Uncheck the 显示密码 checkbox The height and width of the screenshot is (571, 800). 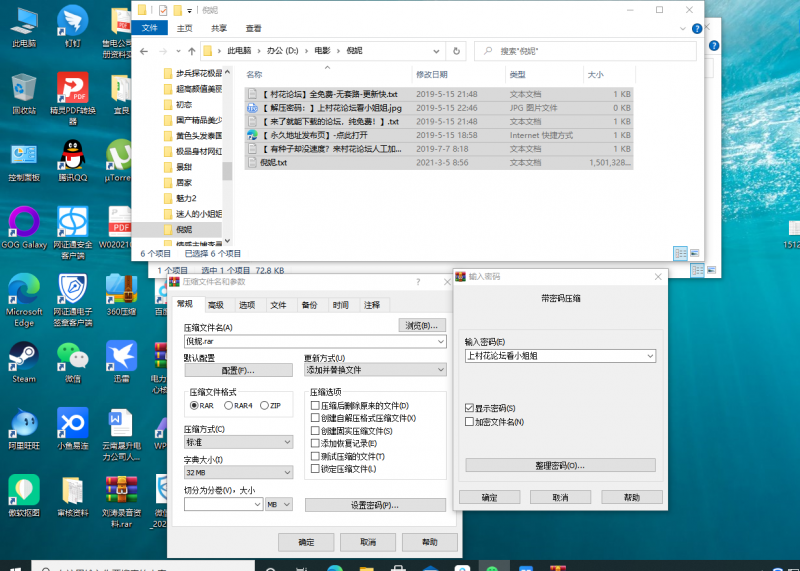[x=470, y=408]
